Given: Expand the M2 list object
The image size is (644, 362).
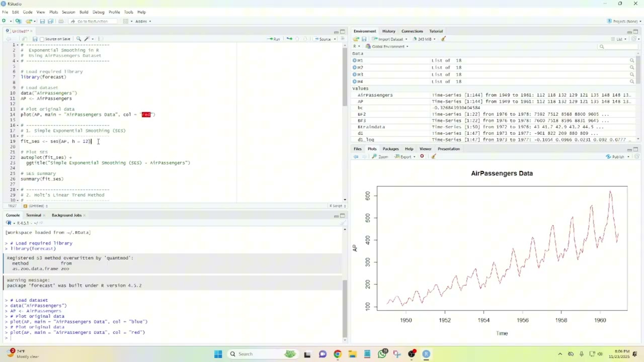Looking at the screenshot, I should tap(355, 67).
